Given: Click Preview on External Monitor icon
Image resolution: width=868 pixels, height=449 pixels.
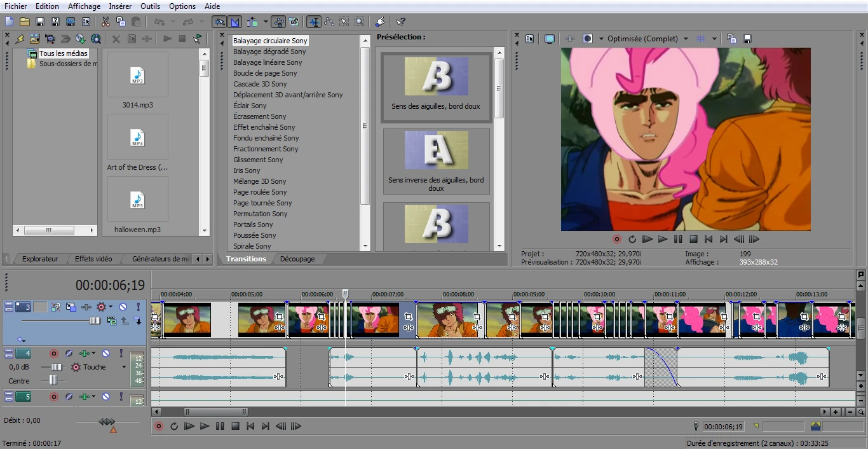Looking at the screenshot, I should pos(549,39).
